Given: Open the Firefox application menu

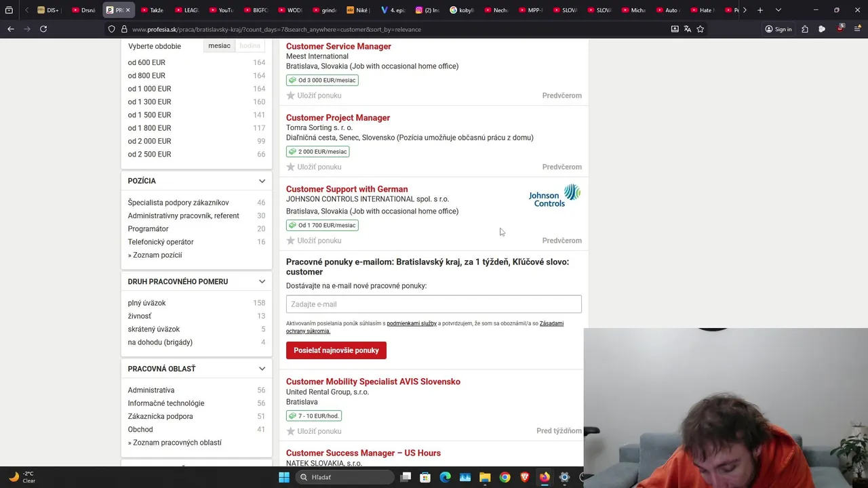Looking at the screenshot, I should [857, 29].
